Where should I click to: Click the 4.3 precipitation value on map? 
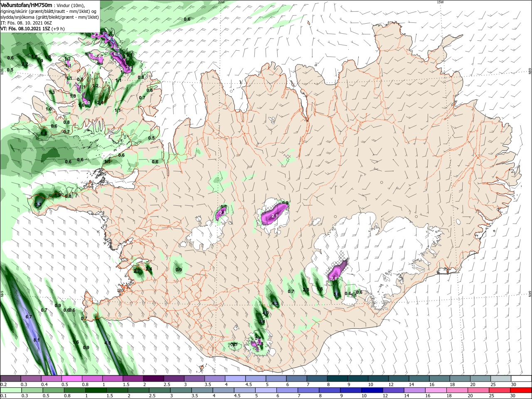click(275, 304)
